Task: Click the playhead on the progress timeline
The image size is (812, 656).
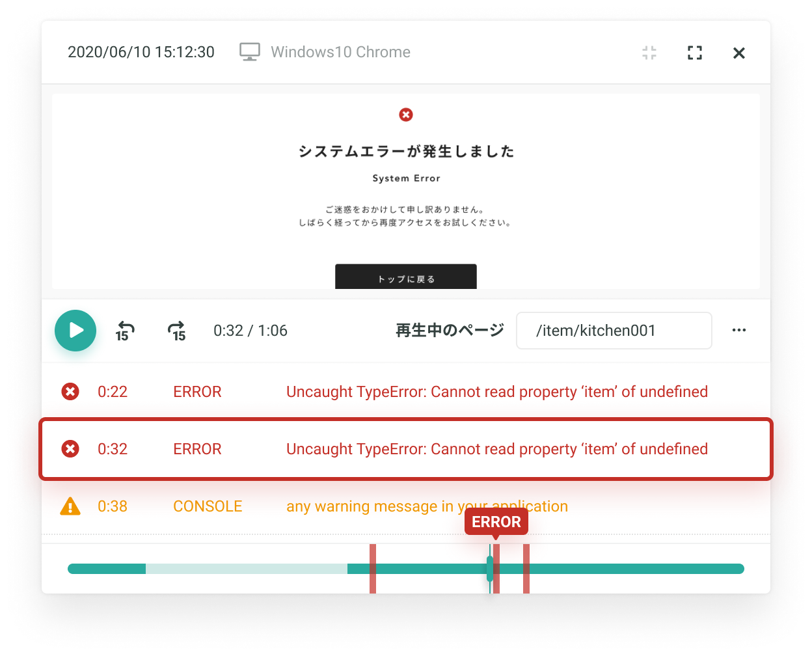Action: click(491, 568)
